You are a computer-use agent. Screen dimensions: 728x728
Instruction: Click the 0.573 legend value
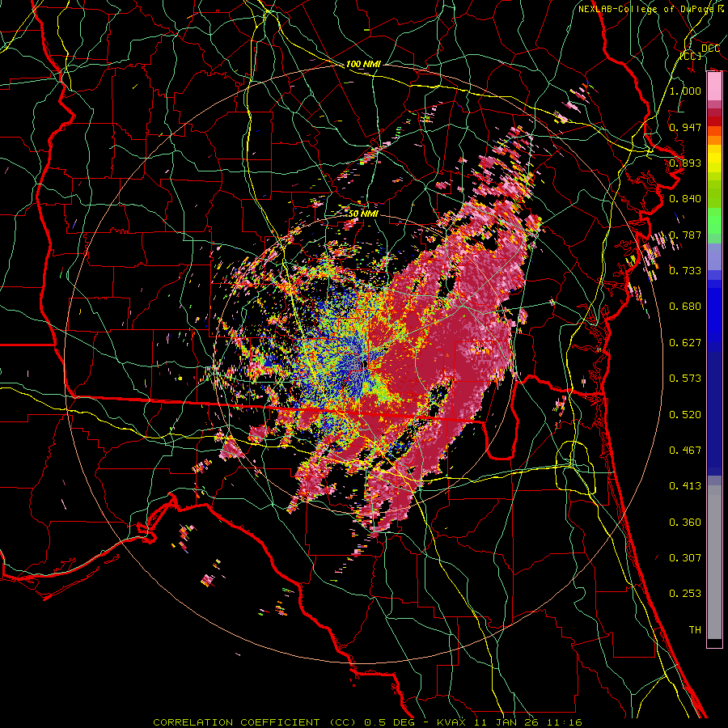point(685,379)
